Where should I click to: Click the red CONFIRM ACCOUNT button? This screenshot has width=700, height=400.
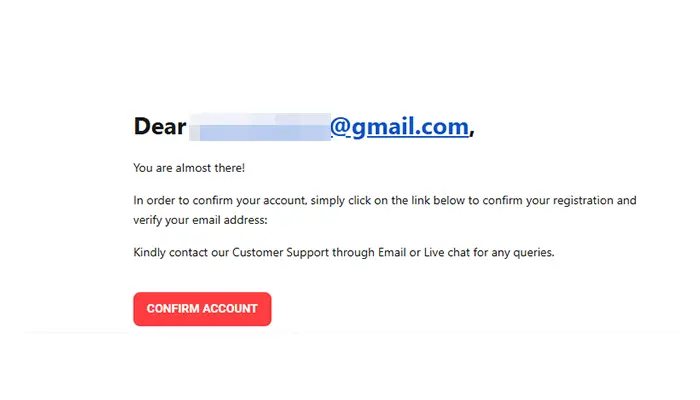[x=202, y=309]
